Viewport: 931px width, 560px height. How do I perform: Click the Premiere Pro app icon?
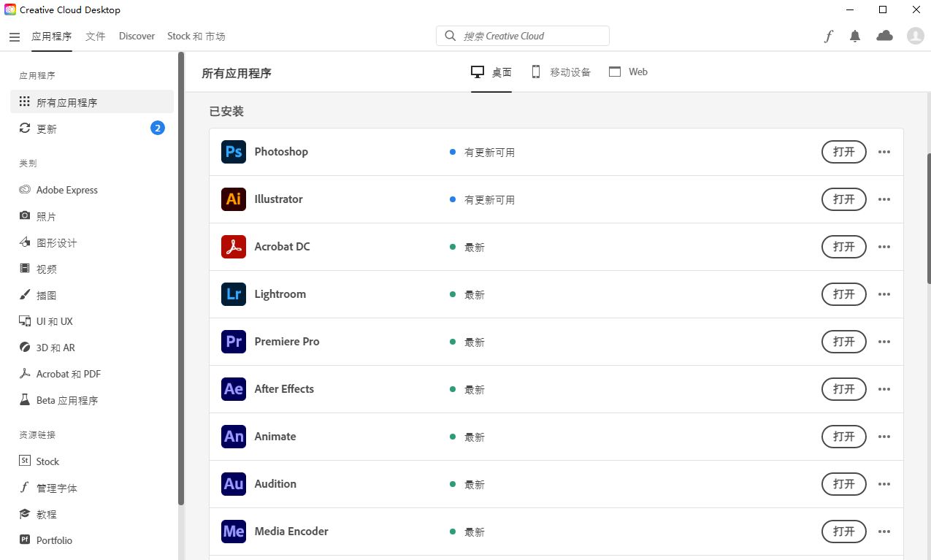[x=233, y=341]
